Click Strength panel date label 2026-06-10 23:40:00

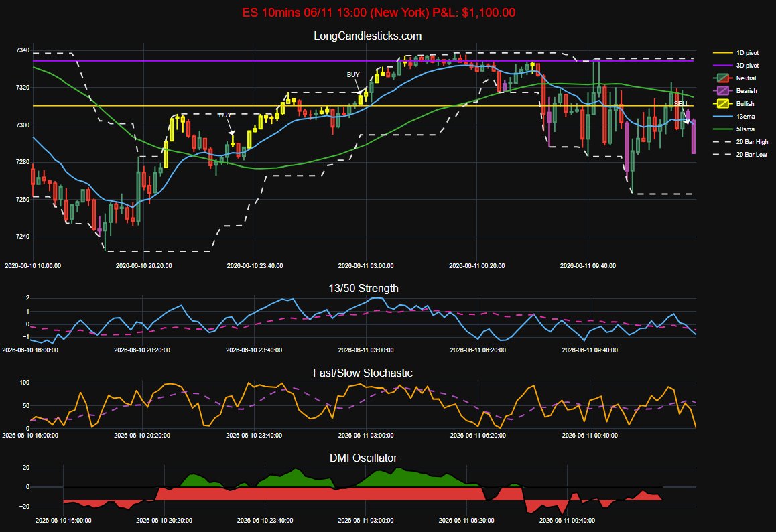tap(254, 350)
